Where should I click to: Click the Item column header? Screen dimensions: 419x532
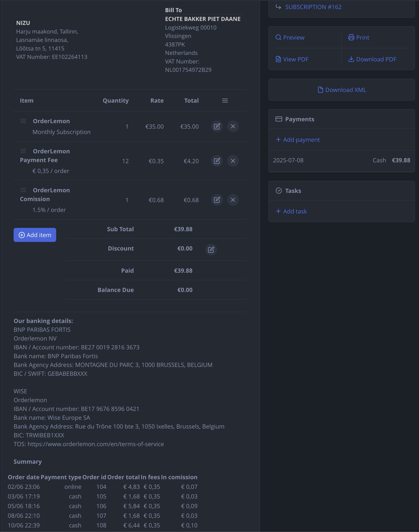(27, 101)
